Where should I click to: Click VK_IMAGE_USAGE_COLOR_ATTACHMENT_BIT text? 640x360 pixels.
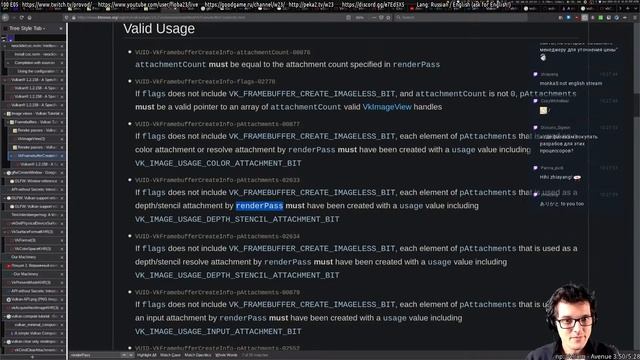(x=218, y=163)
